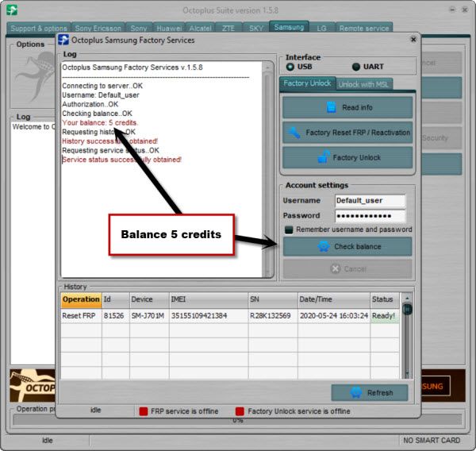Click the SM-J701M device cell
The image size is (476, 451).
tap(149, 316)
